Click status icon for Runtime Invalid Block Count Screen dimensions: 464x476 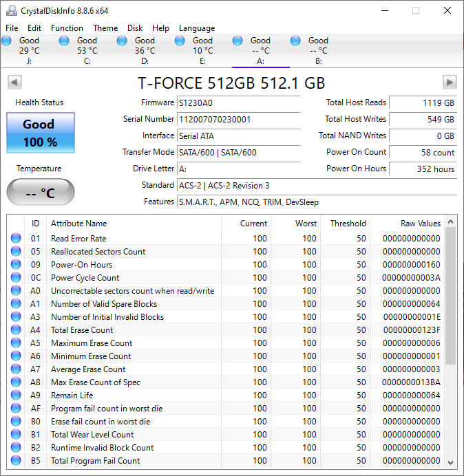click(x=16, y=448)
